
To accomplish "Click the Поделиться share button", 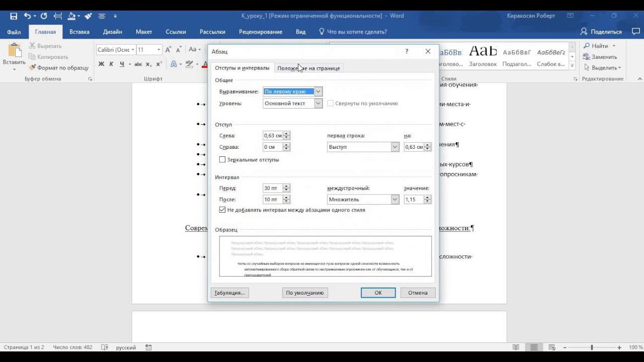I will pyautogui.click(x=601, y=32).
